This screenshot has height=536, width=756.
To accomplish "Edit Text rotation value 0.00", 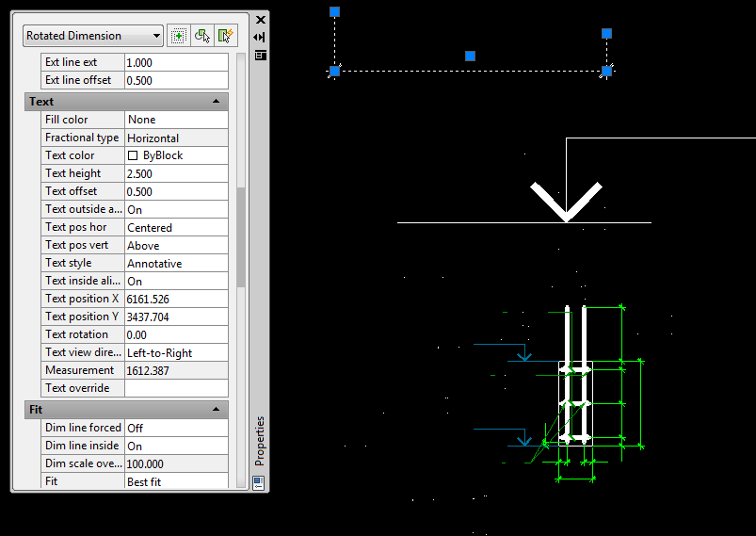I will tap(176, 334).
